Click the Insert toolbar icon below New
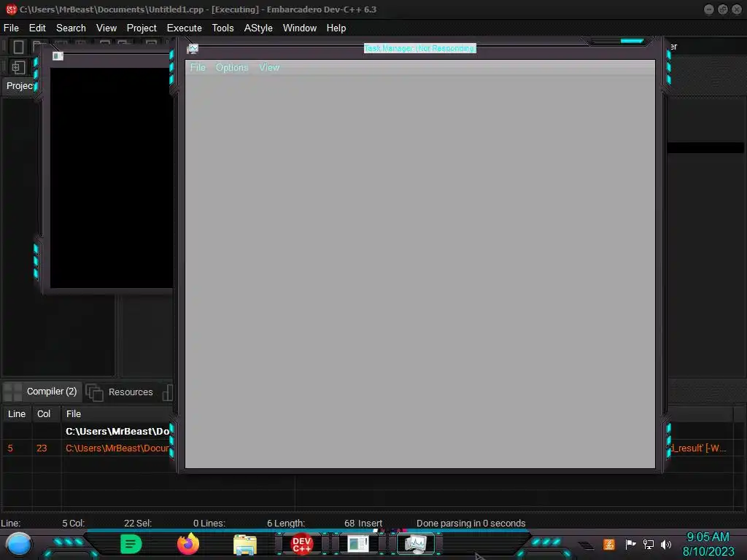Image resolution: width=747 pixels, height=560 pixels. (x=18, y=67)
